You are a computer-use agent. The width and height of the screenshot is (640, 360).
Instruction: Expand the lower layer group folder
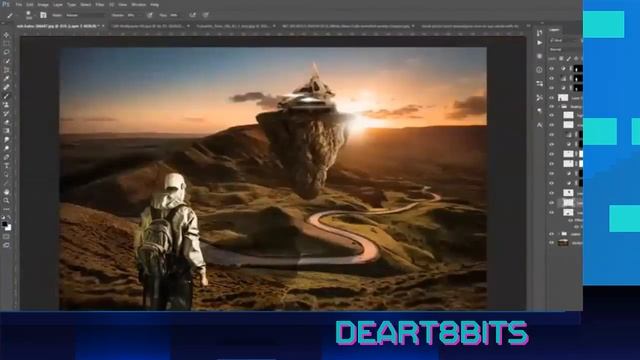559,234
